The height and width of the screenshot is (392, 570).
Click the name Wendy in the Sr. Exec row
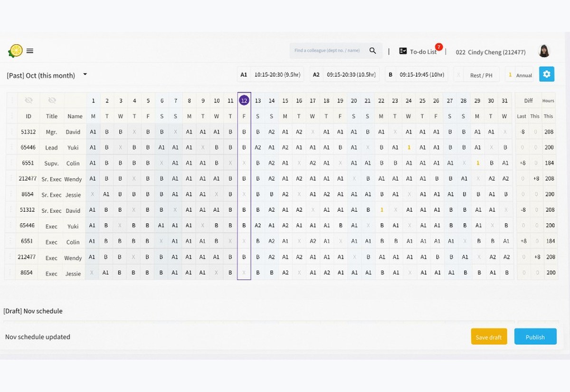tap(73, 179)
